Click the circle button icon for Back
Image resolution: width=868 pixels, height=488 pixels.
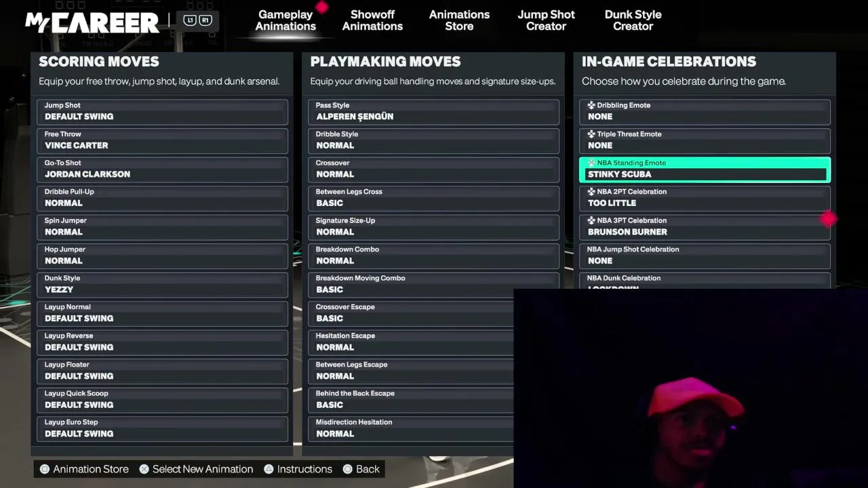point(348,469)
